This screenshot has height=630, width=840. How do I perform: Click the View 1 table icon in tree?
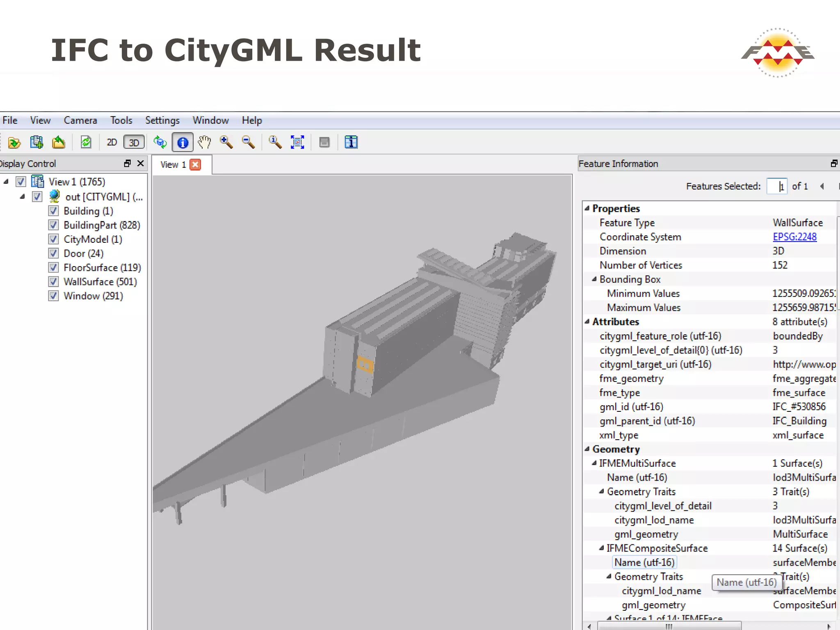[x=38, y=181]
